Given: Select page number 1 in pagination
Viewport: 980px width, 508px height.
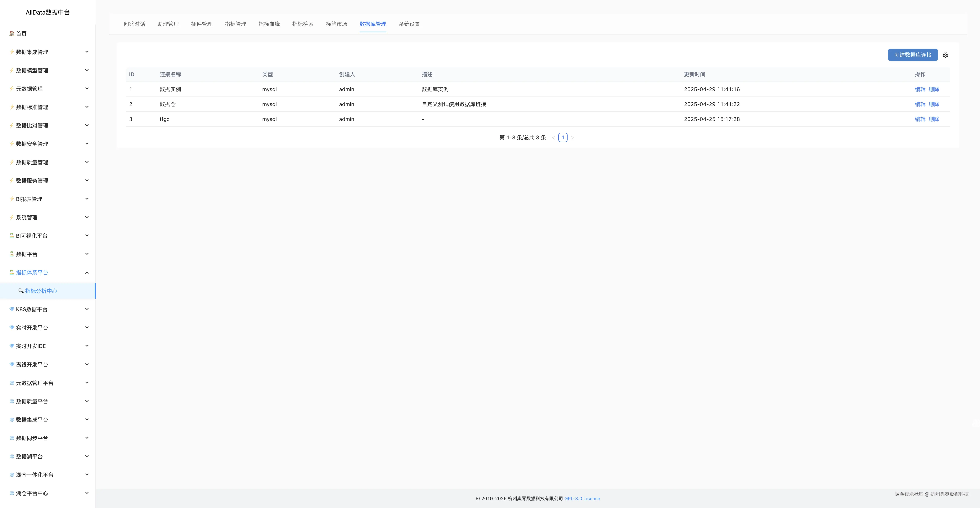Looking at the screenshot, I should click(563, 138).
